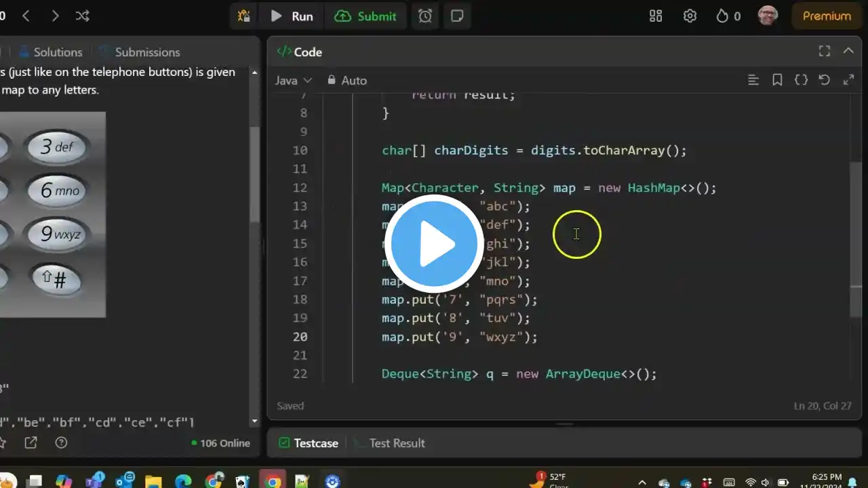Switch to the Submissions tab

coord(140,52)
